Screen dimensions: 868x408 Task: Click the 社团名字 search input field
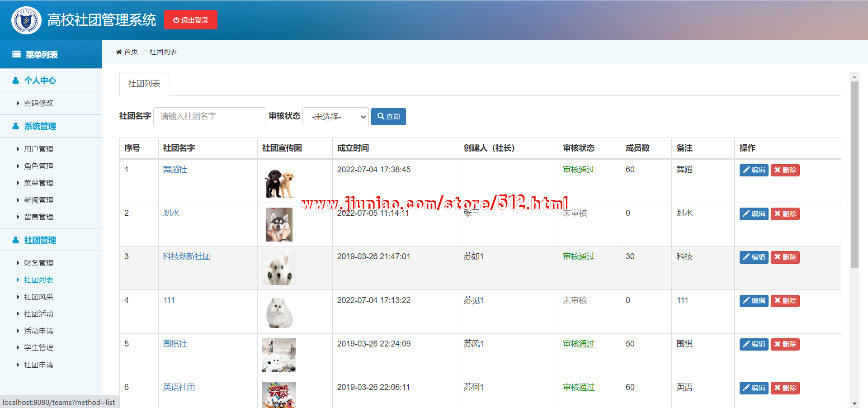210,117
